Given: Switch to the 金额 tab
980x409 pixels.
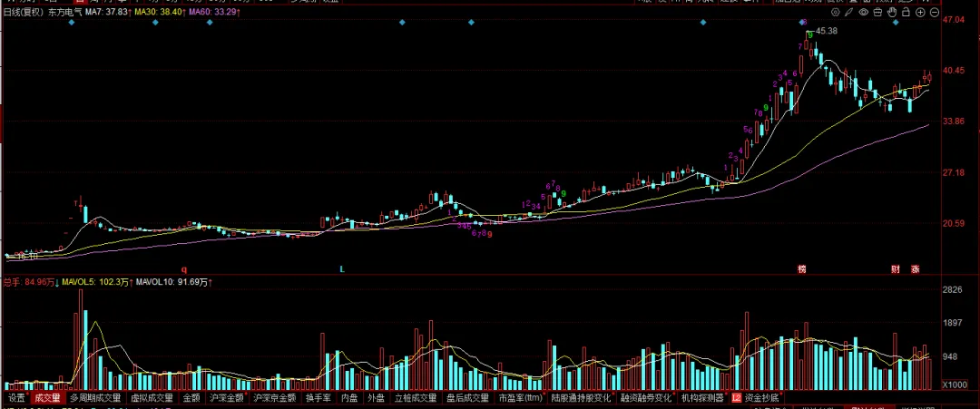Looking at the screenshot, I should point(191,398).
